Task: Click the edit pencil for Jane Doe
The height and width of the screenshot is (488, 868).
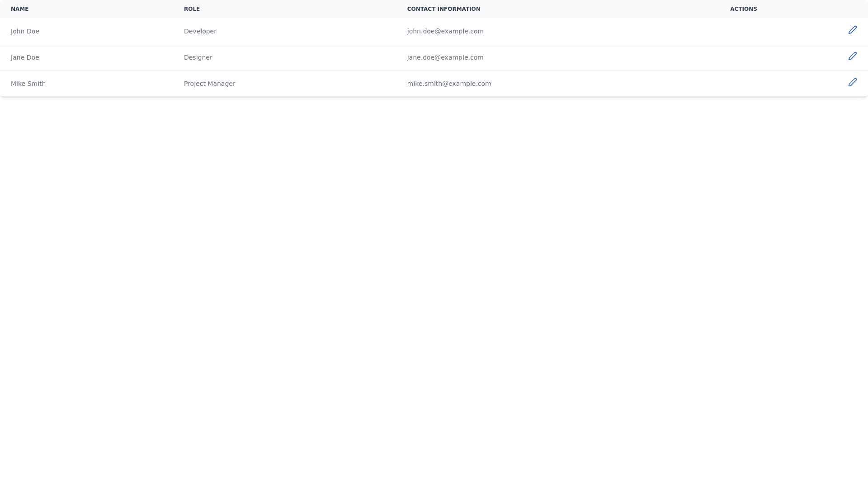Action: tap(852, 56)
